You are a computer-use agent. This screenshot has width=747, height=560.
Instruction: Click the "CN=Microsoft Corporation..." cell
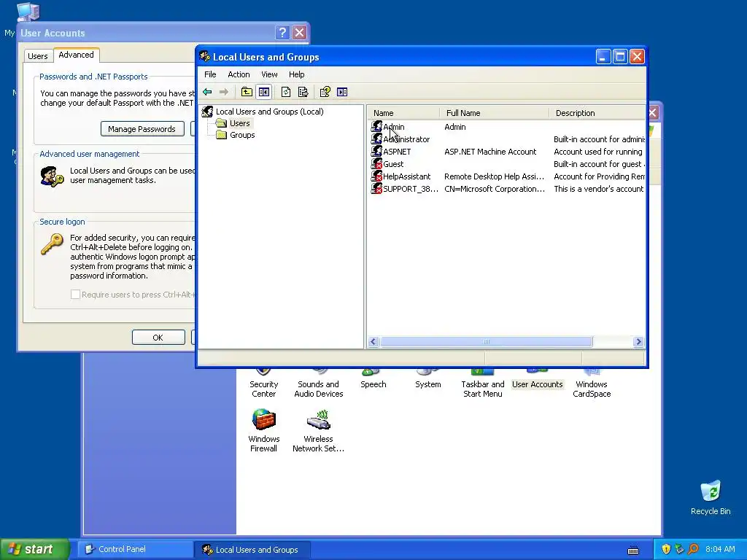coord(495,189)
